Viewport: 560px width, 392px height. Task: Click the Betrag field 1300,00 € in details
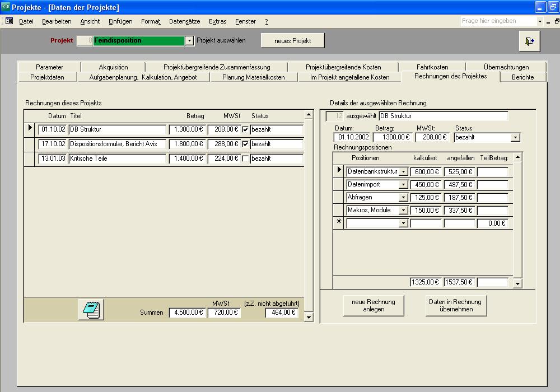point(393,137)
